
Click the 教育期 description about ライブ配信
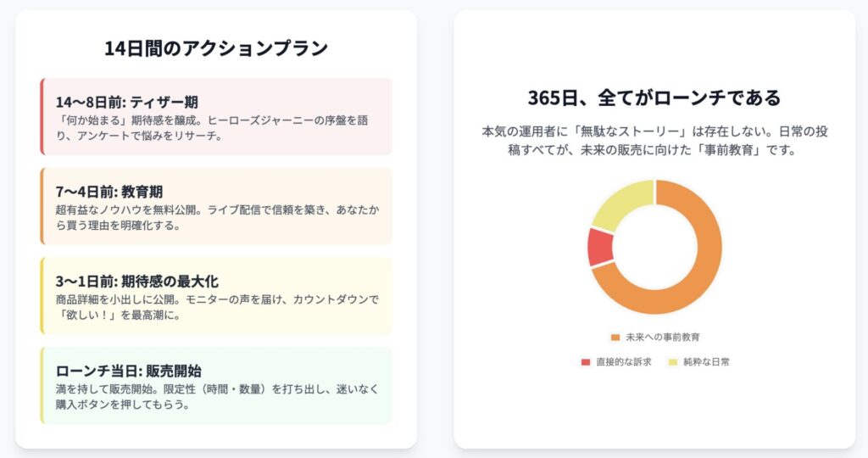pos(217,218)
